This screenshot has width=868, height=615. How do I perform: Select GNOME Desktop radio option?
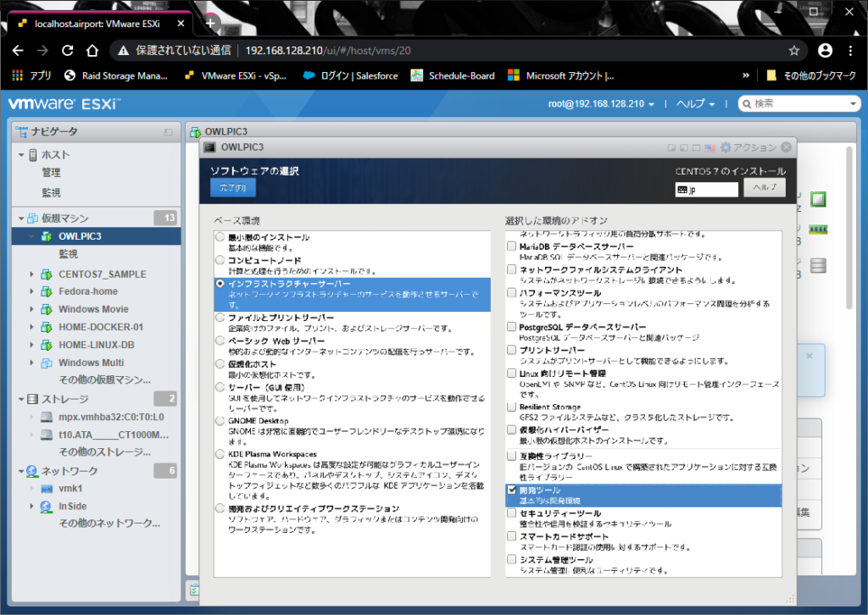[220, 421]
